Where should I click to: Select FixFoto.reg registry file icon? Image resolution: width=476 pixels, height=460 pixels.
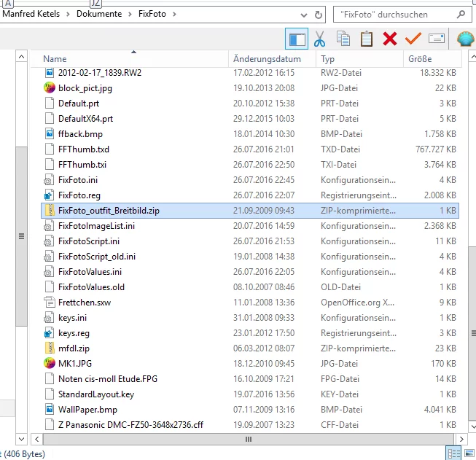[49, 195]
